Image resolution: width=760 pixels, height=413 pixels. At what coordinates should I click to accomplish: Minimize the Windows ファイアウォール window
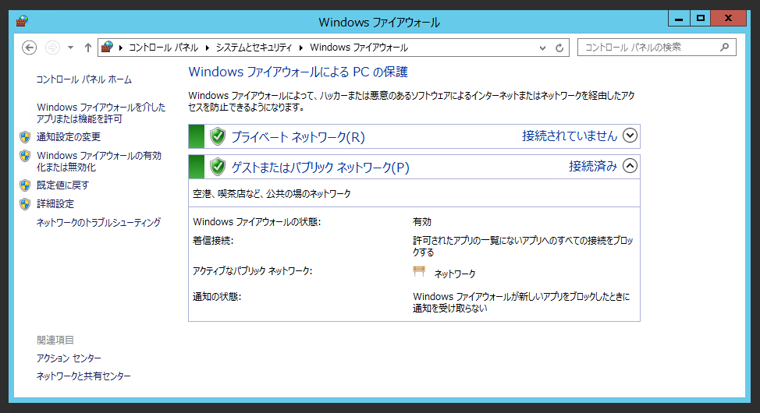(x=679, y=18)
